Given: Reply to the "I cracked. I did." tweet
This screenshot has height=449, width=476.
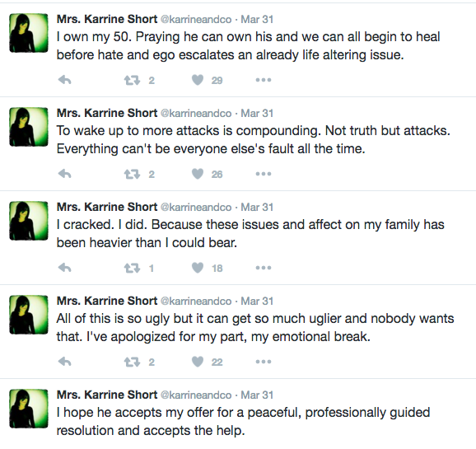Looking at the screenshot, I should (65, 268).
